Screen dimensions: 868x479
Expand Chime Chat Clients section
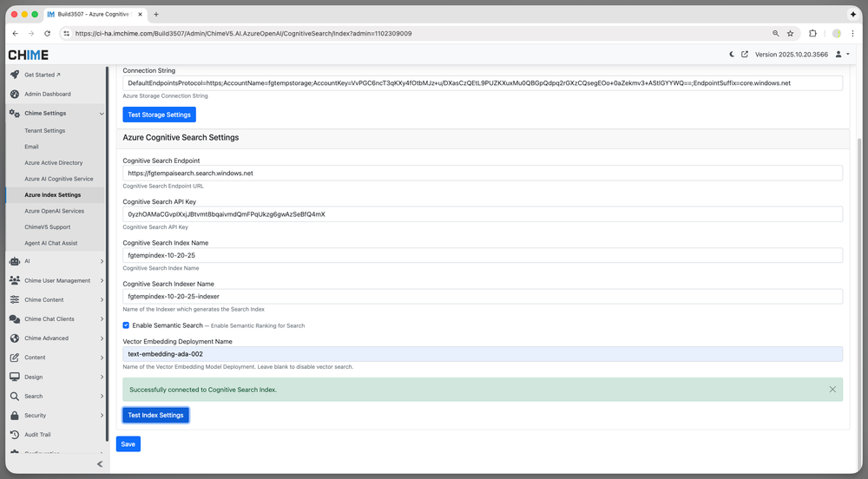[x=102, y=319]
